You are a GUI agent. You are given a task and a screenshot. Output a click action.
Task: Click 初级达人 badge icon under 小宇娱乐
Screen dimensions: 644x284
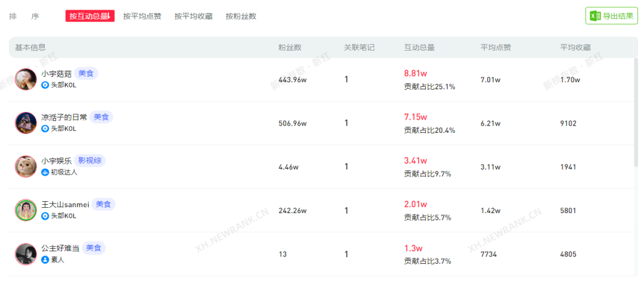coord(45,172)
